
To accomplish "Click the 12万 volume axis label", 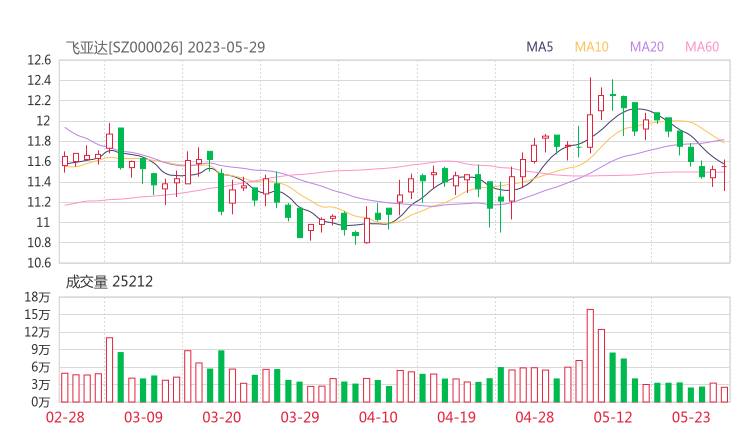I will point(37,332).
